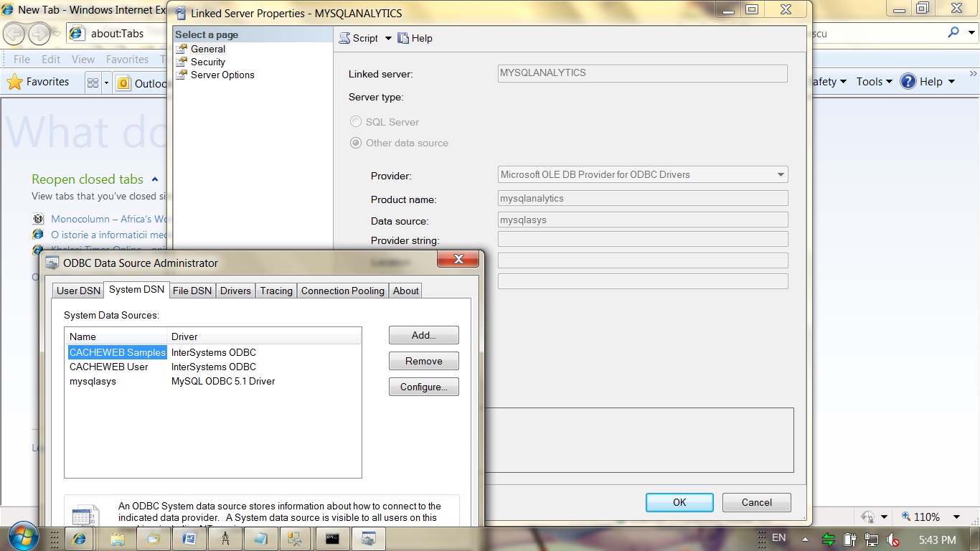Open the File menu in Internet Explorer
Image resolution: width=980 pixels, height=551 pixels.
[x=22, y=60]
